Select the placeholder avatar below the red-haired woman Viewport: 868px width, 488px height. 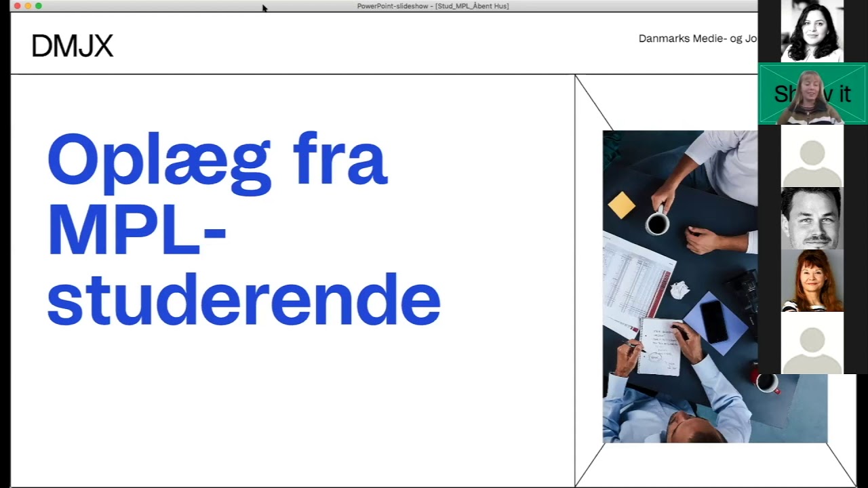coord(812,343)
